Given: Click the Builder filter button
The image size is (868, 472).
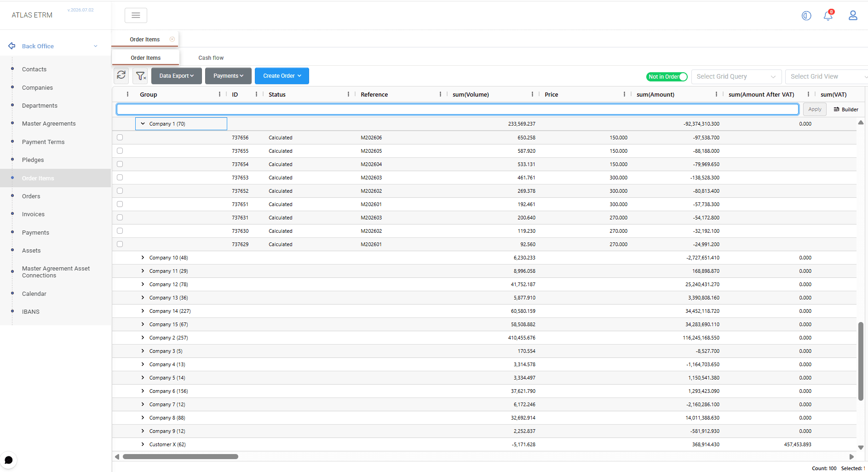Looking at the screenshot, I should [x=846, y=109].
